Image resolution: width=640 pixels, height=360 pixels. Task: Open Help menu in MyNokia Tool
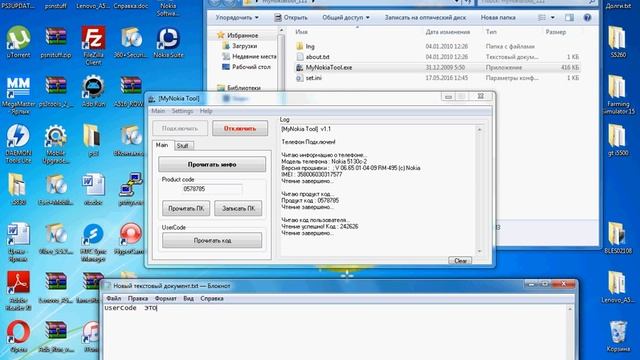[x=206, y=111]
